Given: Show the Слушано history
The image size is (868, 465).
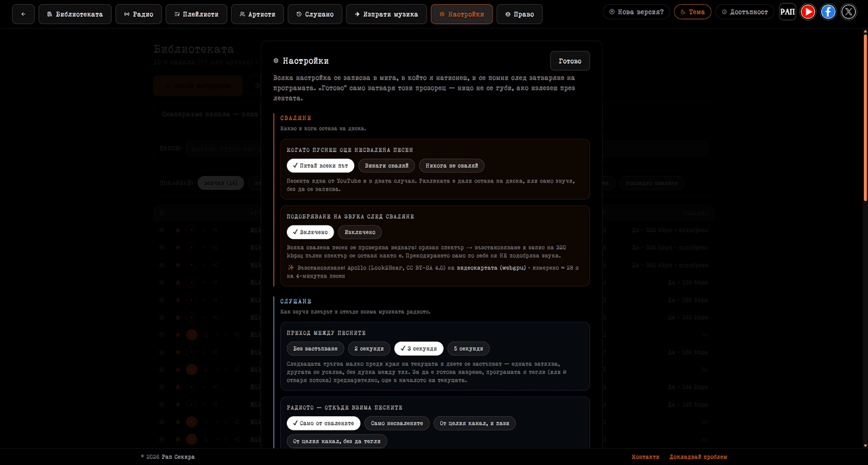Looking at the screenshot, I should (315, 14).
